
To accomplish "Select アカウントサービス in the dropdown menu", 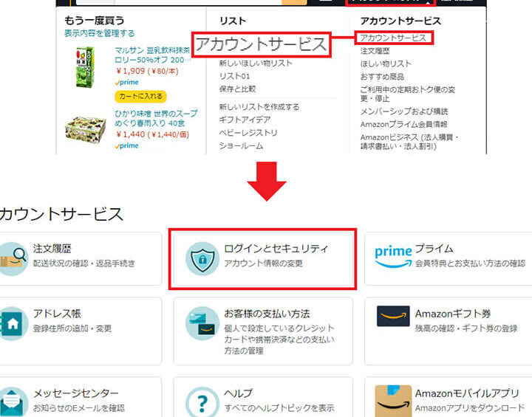I will click(x=393, y=38).
